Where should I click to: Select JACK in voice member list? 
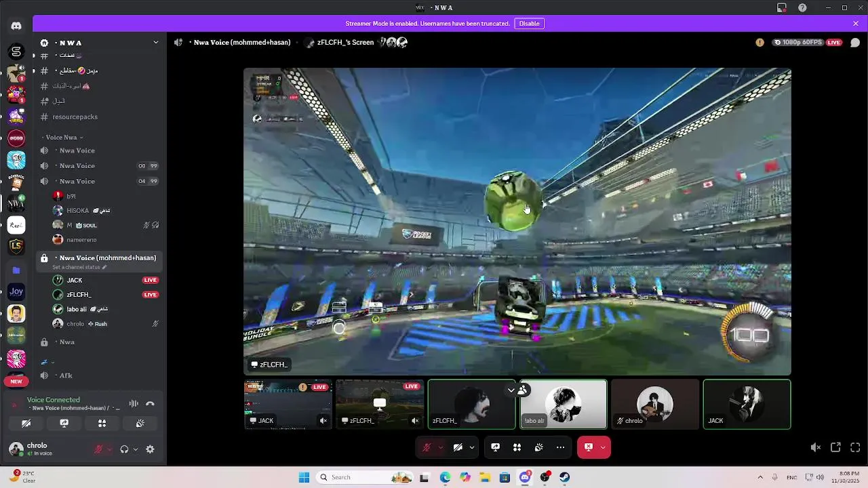coord(105,280)
